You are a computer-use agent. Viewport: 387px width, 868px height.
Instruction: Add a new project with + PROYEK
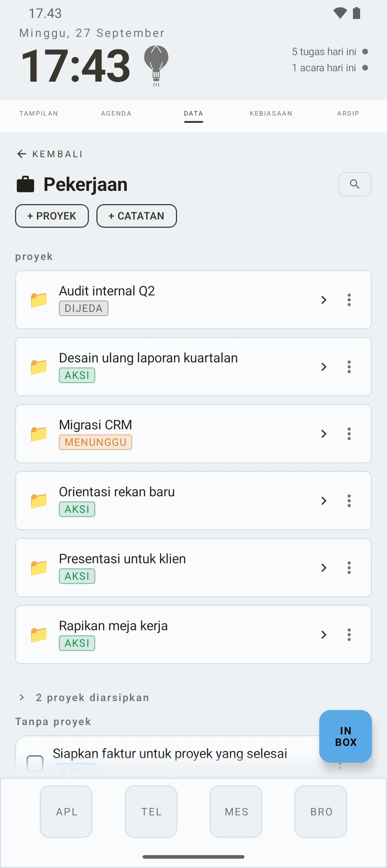[x=52, y=216]
